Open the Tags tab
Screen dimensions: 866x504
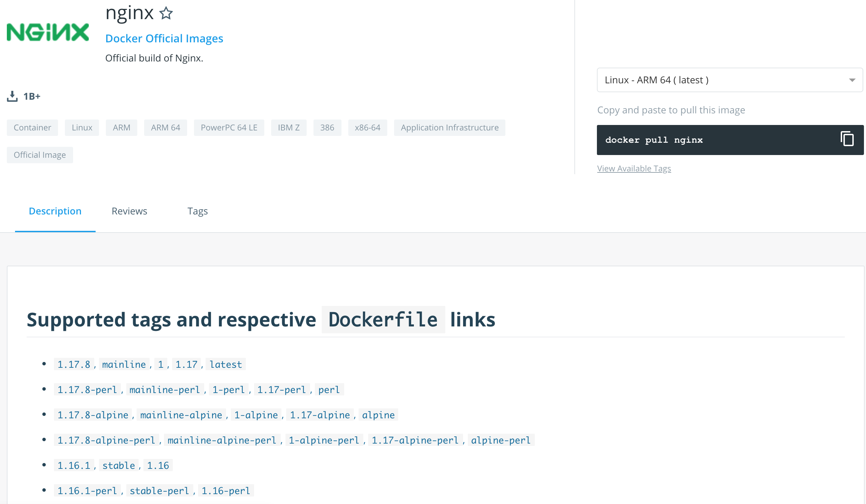197,211
